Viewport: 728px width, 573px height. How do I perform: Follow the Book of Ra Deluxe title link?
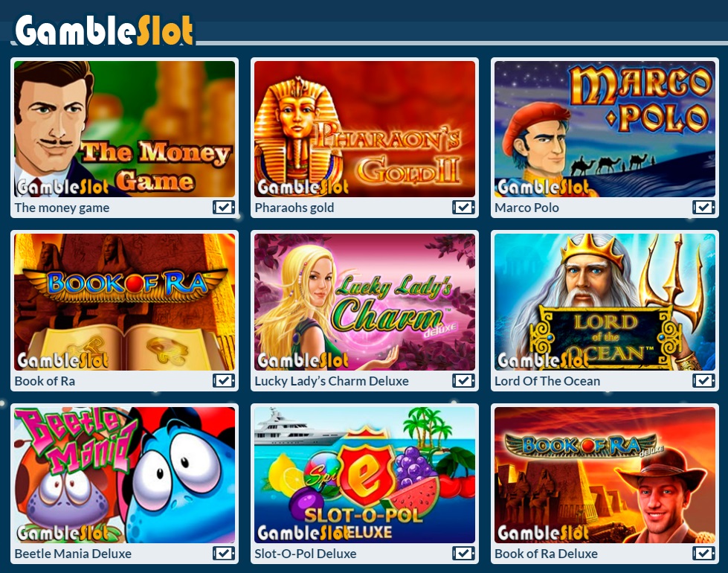coord(546,554)
